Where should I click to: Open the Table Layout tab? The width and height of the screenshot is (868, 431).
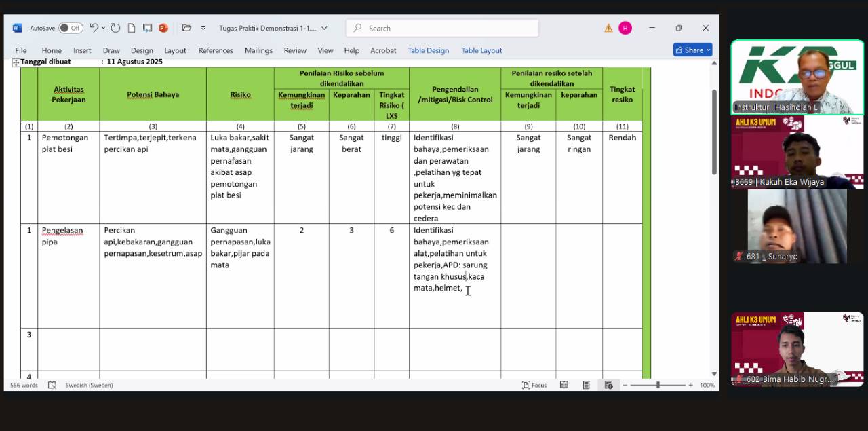pos(481,50)
